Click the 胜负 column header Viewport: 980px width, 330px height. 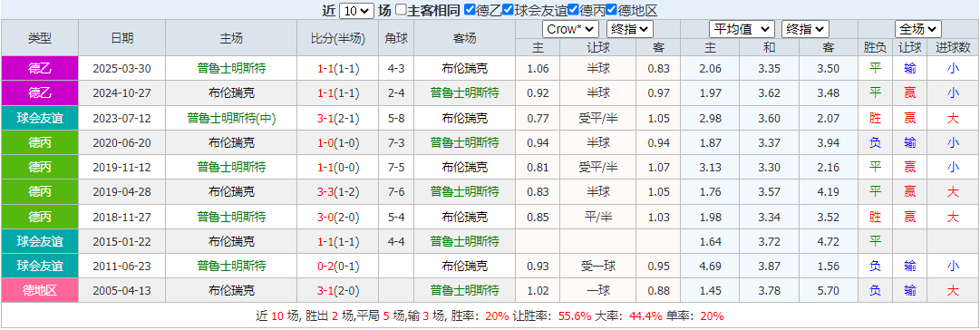(x=874, y=47)
